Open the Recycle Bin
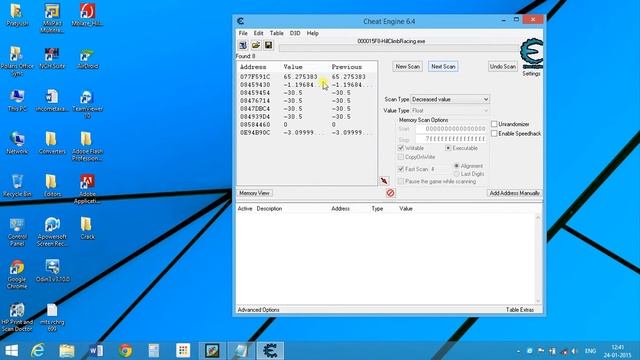 coord(17,186)
